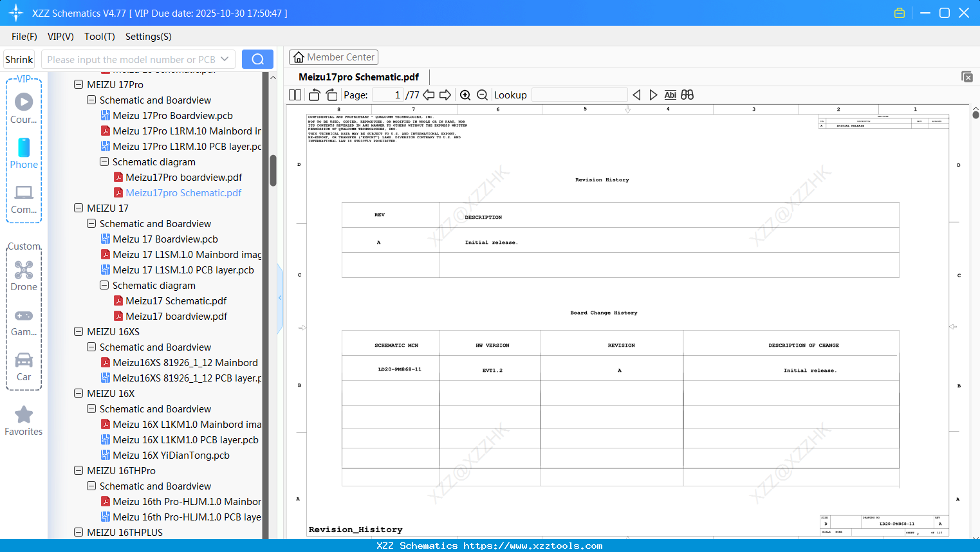Open the Car category
Image resolution: width=980 pixels, height=552 pixels.
(x=24, y=367)
